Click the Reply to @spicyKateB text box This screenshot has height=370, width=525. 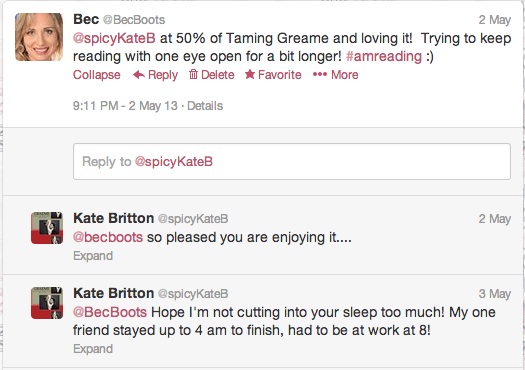[x=292, y=161]
